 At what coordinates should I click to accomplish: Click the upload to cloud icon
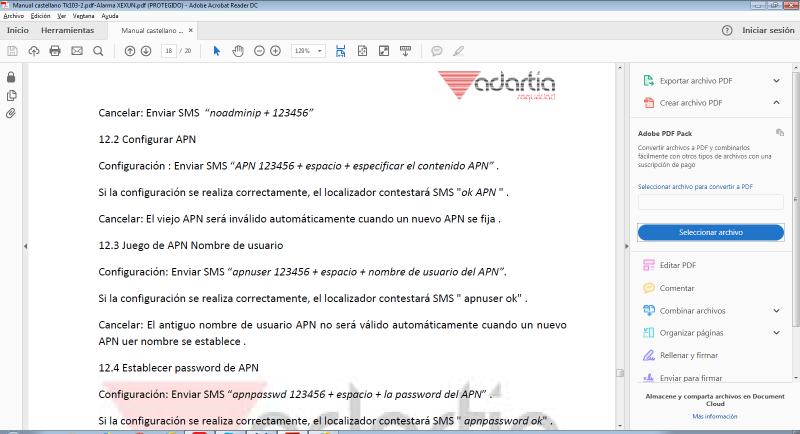pyautogui.click(x=34, y=51)
